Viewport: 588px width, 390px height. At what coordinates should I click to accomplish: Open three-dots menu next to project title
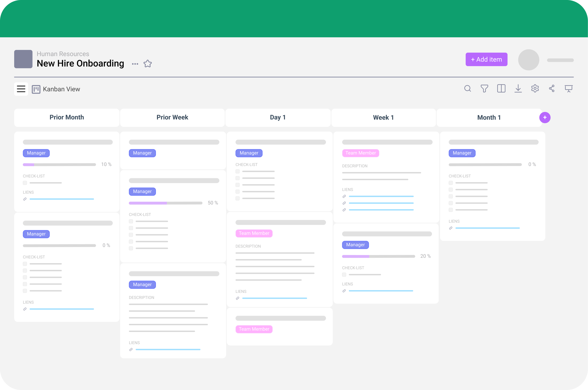tap(135, 64)
